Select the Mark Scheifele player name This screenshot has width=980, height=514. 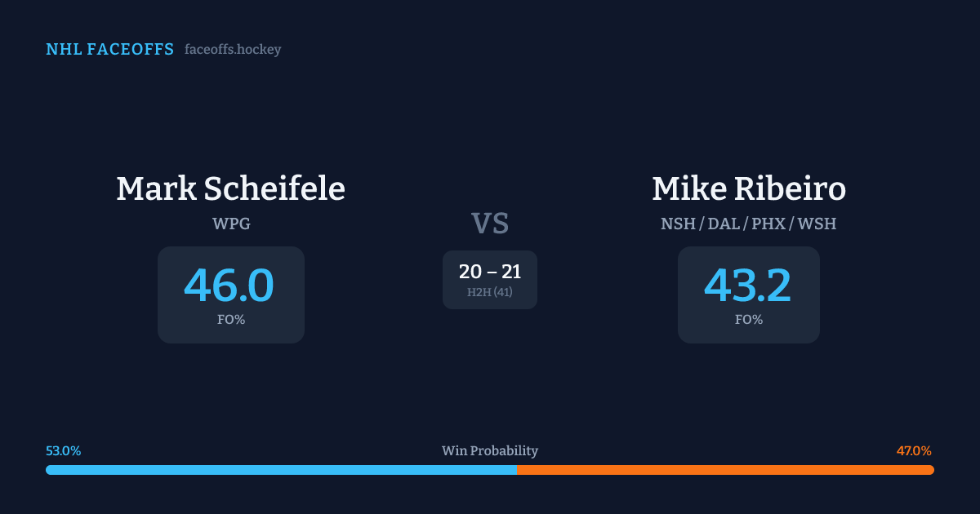(x=230, y=188)
